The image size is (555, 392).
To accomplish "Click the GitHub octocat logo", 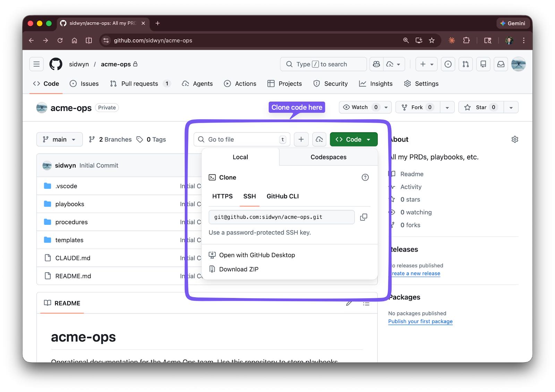I will click(x=55, y=64).
